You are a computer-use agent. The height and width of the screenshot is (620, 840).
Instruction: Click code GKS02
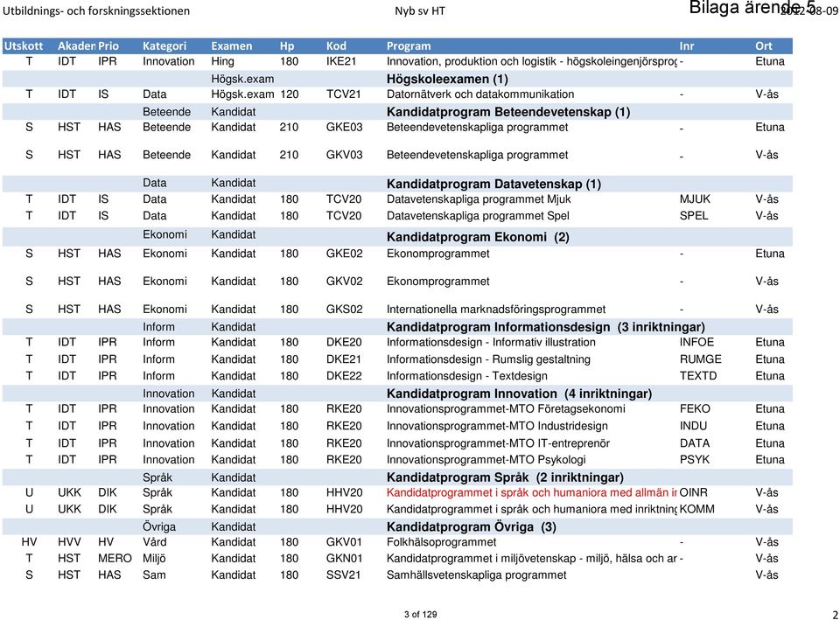point(345,309)
